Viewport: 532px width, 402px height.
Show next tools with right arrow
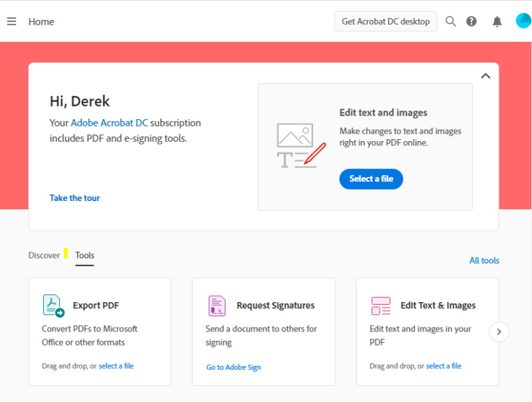499,331
